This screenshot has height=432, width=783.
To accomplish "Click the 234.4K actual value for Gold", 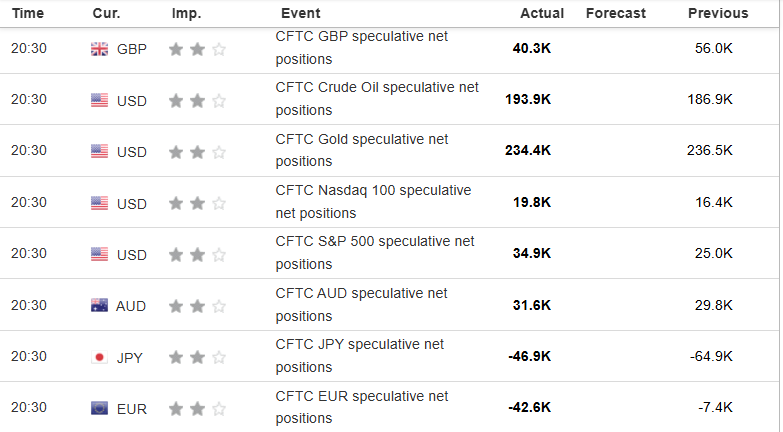I will 528,150.
